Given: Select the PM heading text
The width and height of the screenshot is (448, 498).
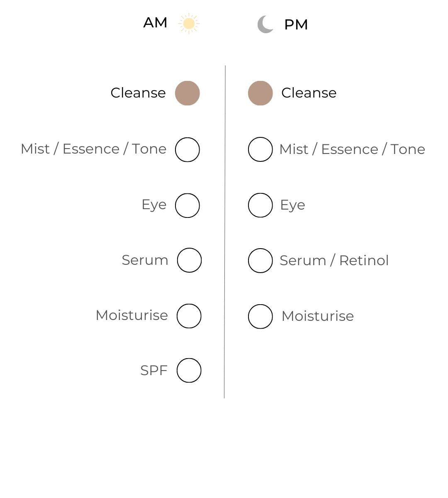Looking at the screenshot, I should click(296, 25).
